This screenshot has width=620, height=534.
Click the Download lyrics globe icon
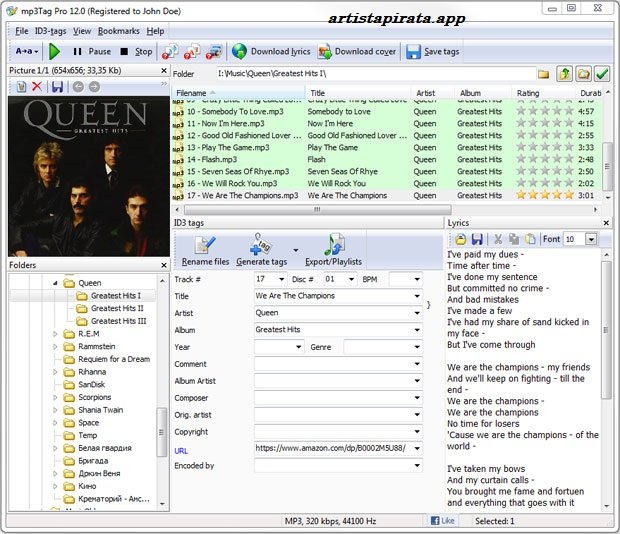(239, 51)
